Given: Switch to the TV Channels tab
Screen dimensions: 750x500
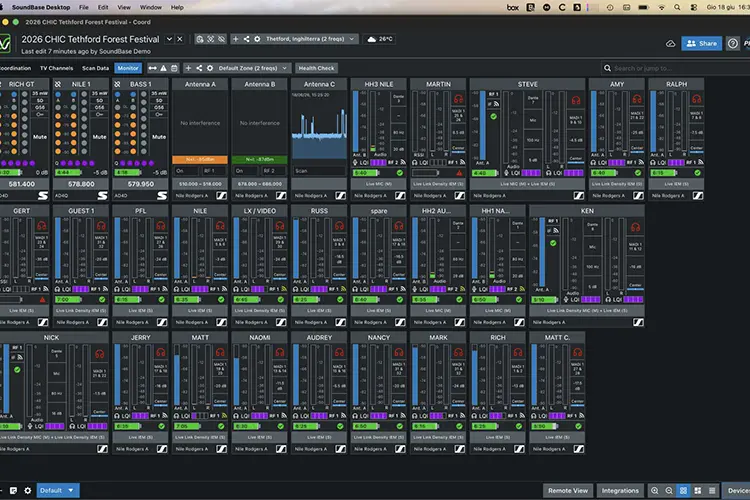Looking at the screenshot, I should (56, 68).
